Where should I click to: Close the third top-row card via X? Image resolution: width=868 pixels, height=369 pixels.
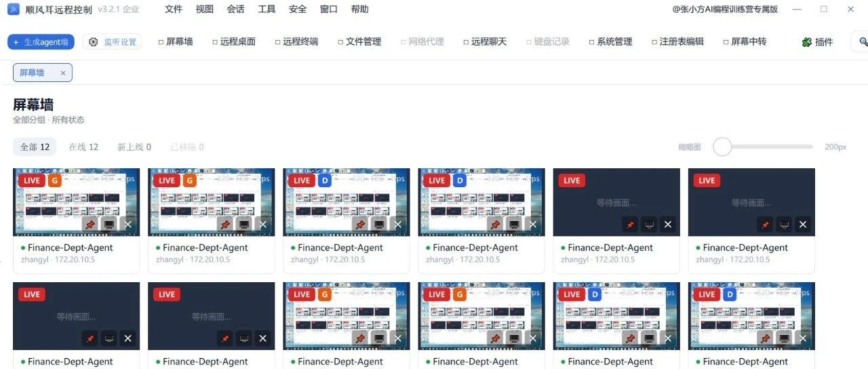point(397,225)
